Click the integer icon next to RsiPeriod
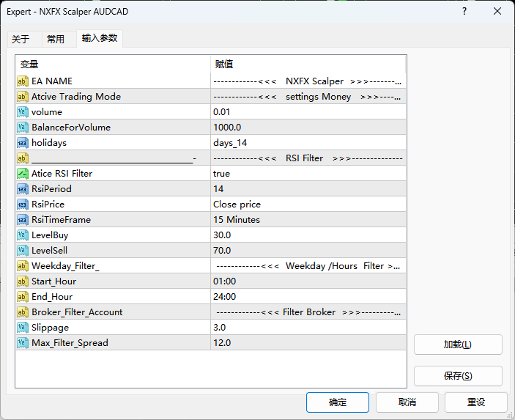 22,189
